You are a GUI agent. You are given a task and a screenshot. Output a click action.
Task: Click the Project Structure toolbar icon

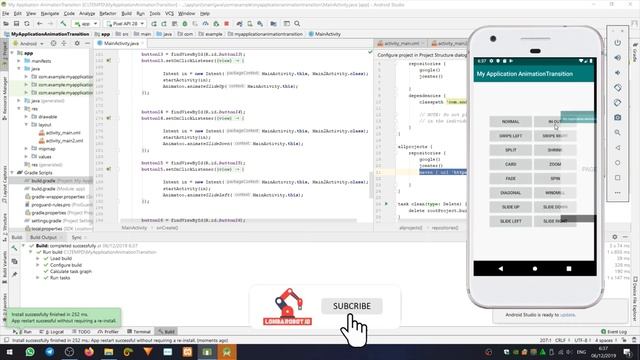pos(273,24)
